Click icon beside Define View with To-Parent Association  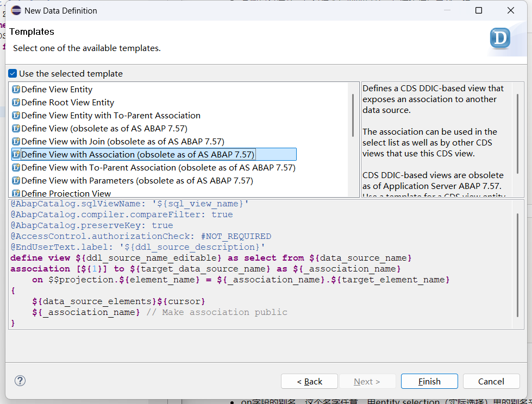pos(16,167)
